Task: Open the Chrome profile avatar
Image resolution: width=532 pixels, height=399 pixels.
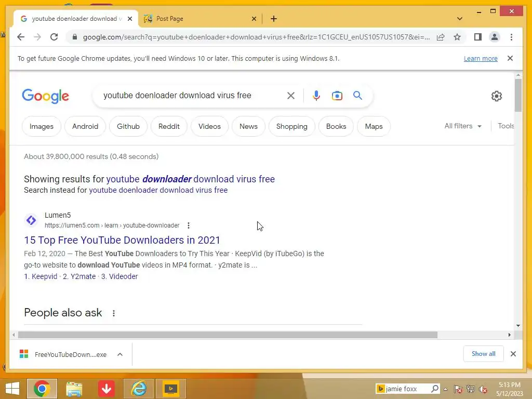Action: [495, 37]
